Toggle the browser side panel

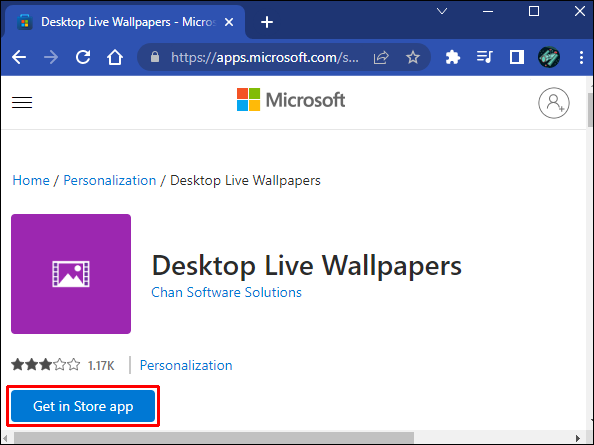(x=517, y=58)
